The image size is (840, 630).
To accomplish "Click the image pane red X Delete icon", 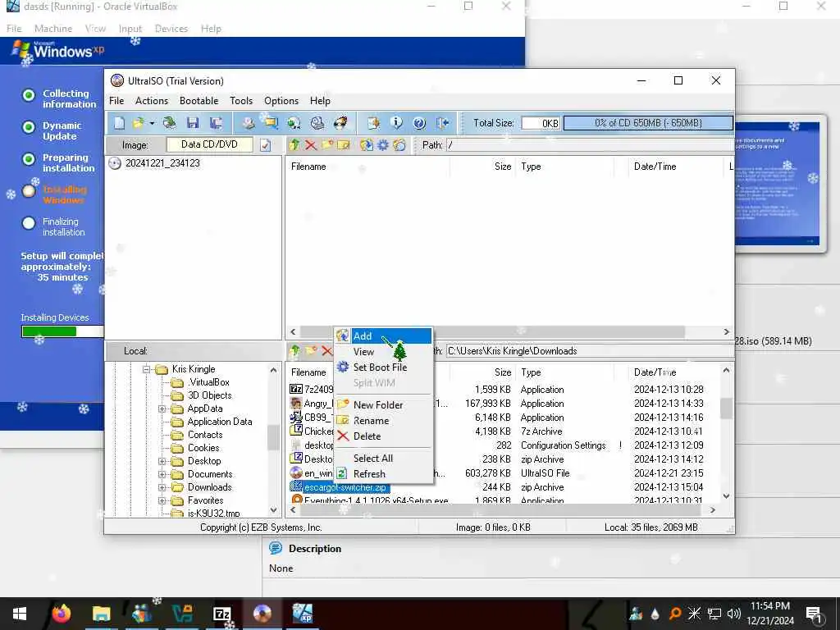I will (x=311, y=144).
